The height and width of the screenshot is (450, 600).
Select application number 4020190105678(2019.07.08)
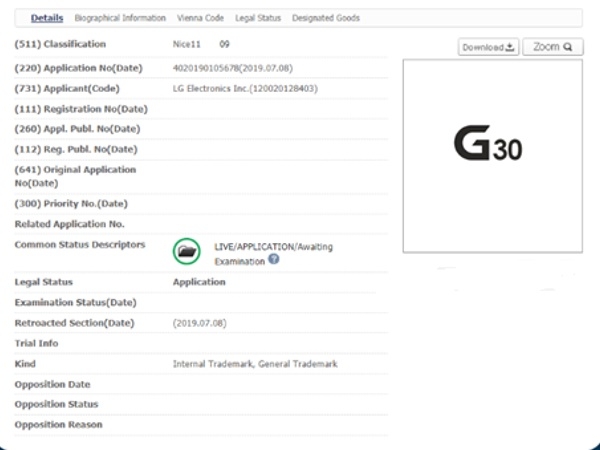[x=233, y=68]
